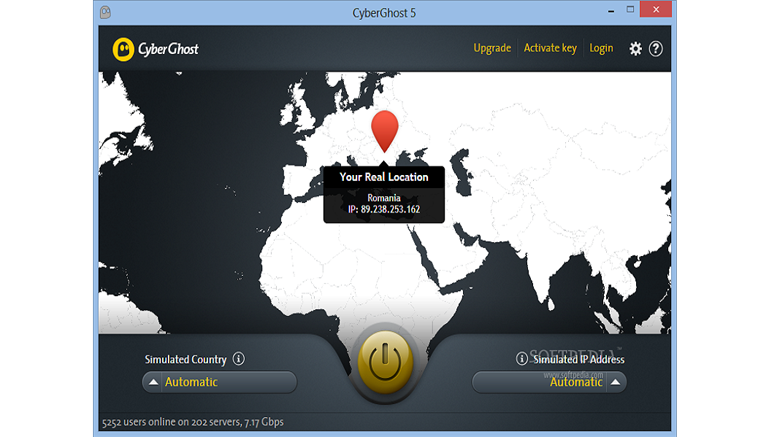This screenshot has width=777, height=437.
Task: Click the ghost icon in title bar
Action: pyautogui.click(x=105, y=12)
